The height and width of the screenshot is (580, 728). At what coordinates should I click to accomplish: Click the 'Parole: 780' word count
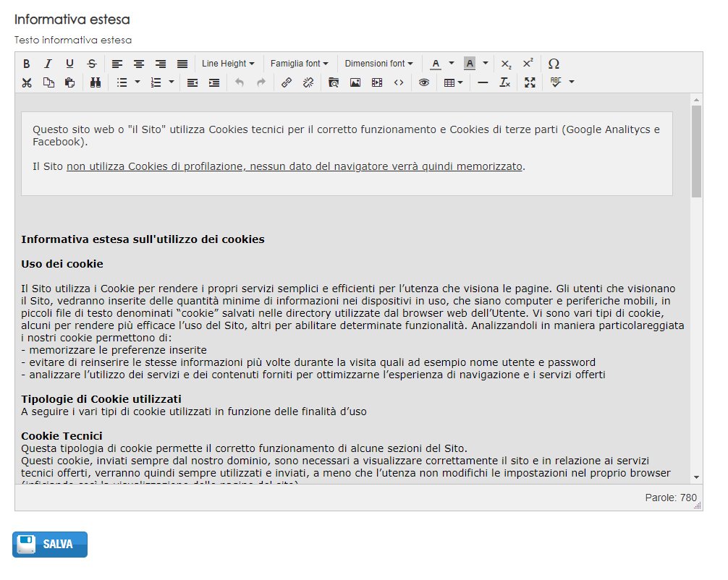671,498
